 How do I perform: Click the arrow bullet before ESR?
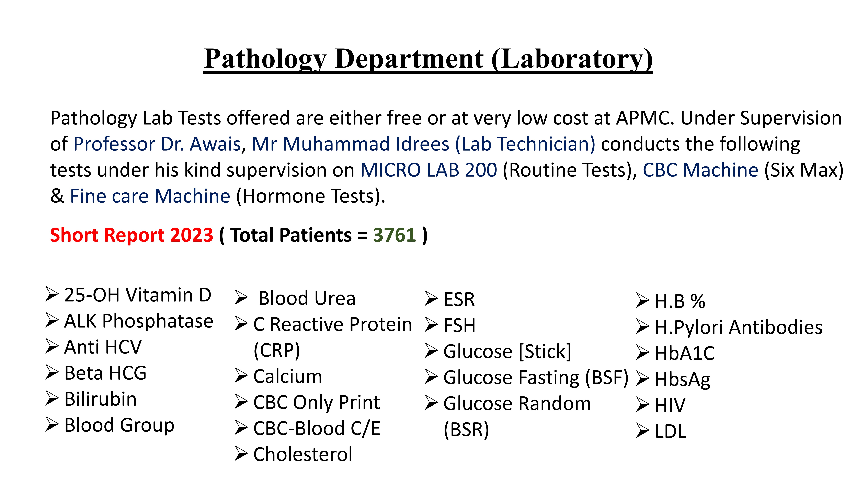point(431,298)
